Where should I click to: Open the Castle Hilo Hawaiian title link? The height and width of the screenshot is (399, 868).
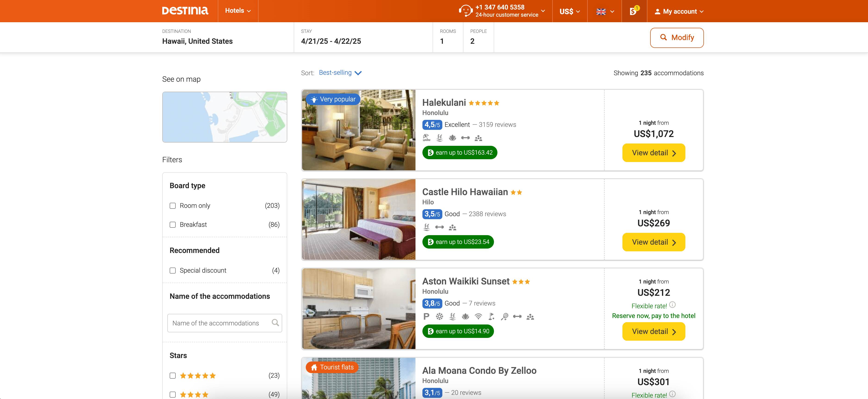click(465, 192)
